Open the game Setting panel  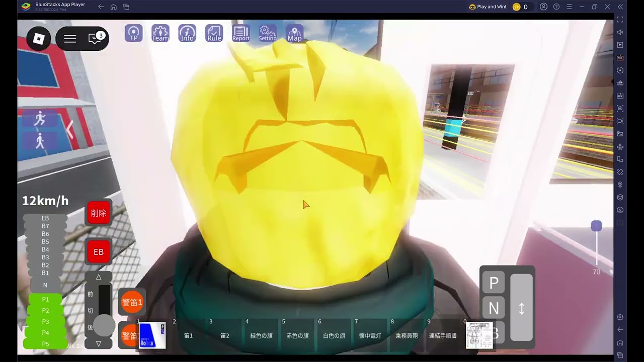pyautogui.click(x=268, y=33)
